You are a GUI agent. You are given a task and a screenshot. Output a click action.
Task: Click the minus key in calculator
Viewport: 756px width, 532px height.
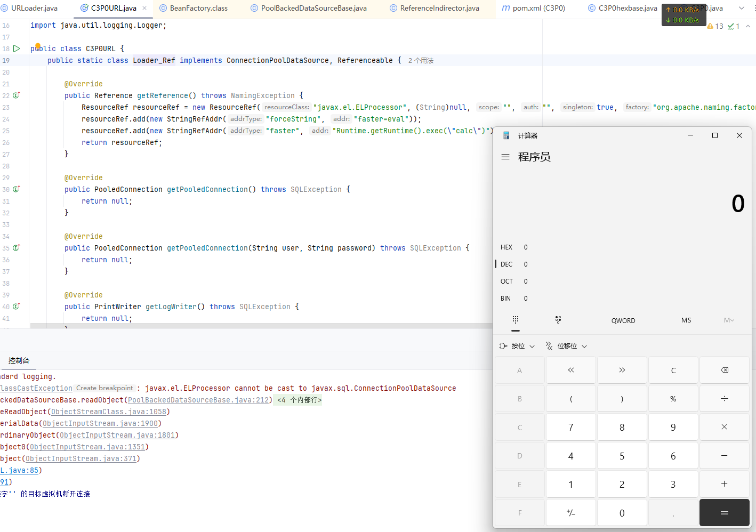coord(725,456)
